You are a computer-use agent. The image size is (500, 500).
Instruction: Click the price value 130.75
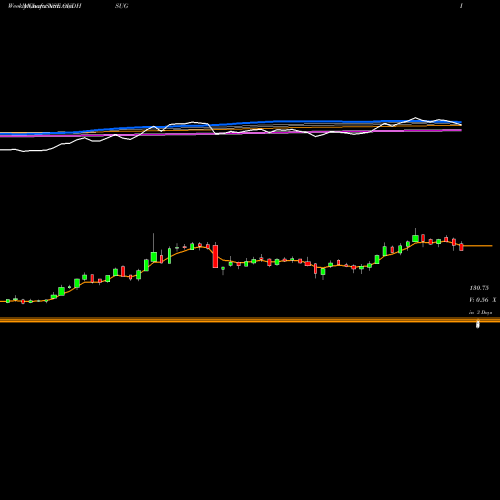[479, 287]
